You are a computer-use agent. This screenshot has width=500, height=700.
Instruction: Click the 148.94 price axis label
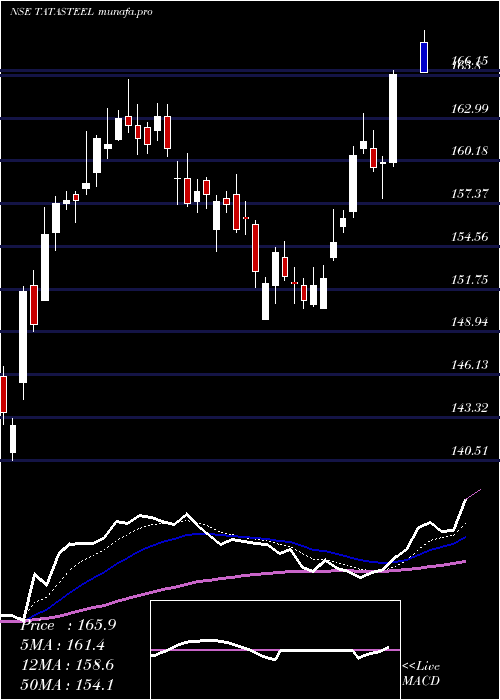pyautogui.click(x=470, y=322)
